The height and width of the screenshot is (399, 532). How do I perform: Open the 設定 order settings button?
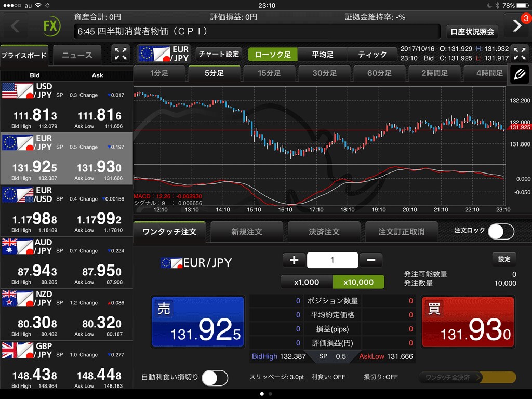[x=504, y=259]
